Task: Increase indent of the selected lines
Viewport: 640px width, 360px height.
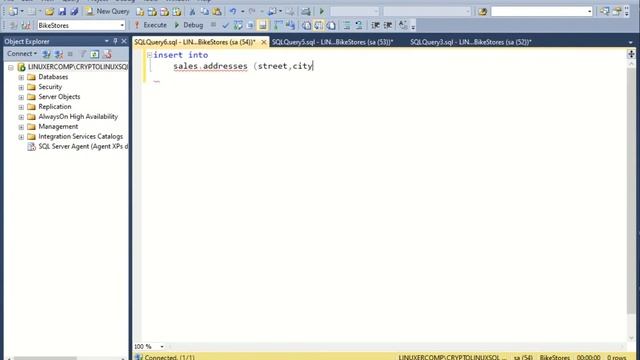Action: tap(388, 25)
